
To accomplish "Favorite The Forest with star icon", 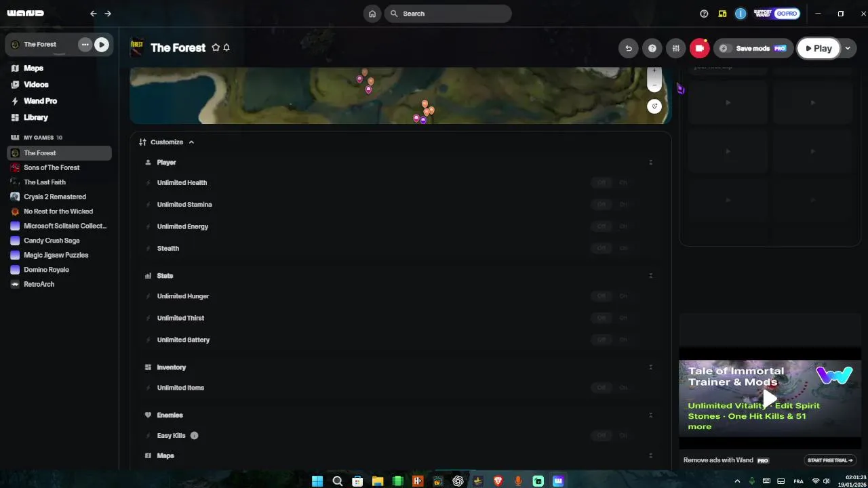I will [x=216, y=47].
